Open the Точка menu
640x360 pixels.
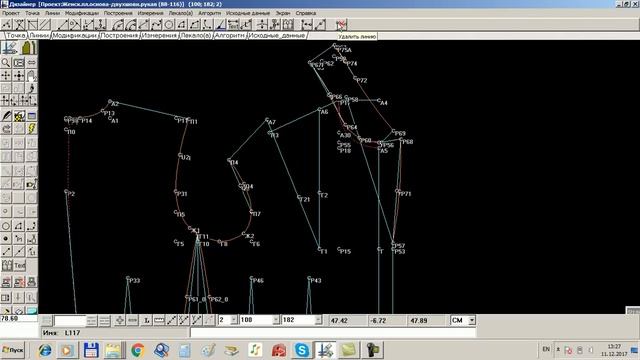[x=32, y=13]
